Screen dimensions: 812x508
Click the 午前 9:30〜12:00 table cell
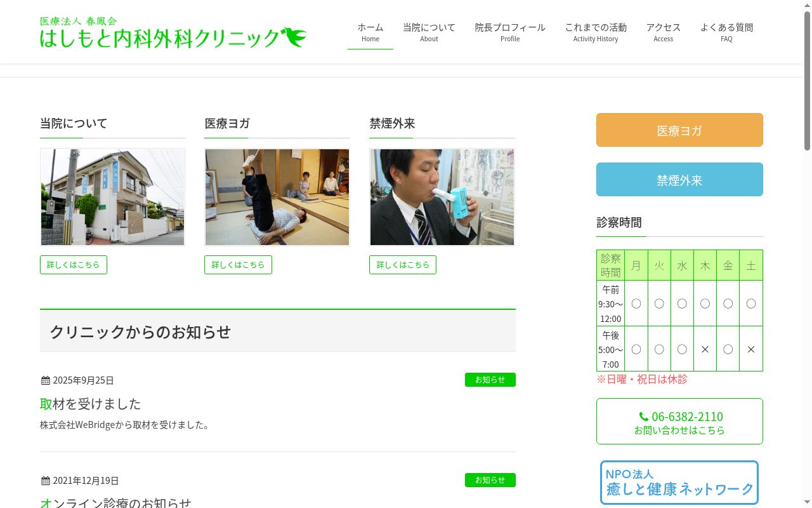pos(611,304)
